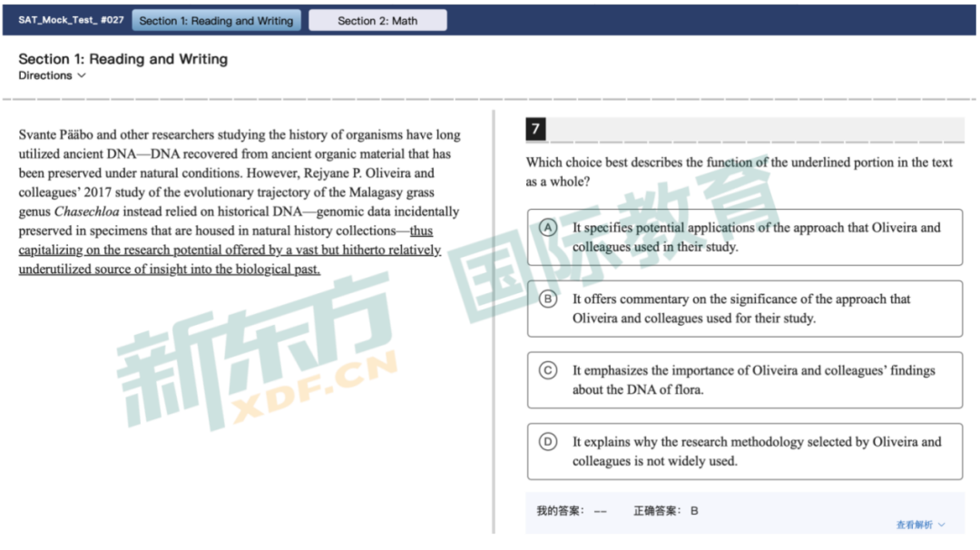
Task: Click the italic word Chasechloa in passage
Action: tap(89, 211)
